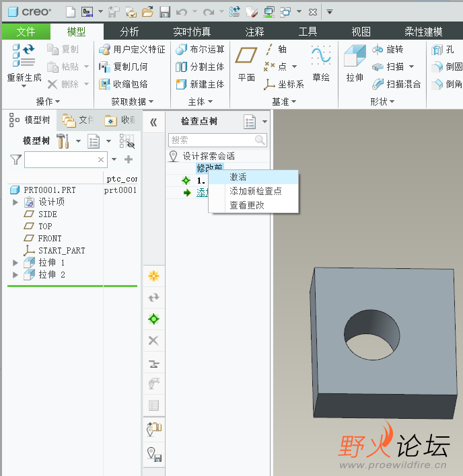Click the Redo arrow icon
Screen dimensions: 463x476
(x=209, y=12)
